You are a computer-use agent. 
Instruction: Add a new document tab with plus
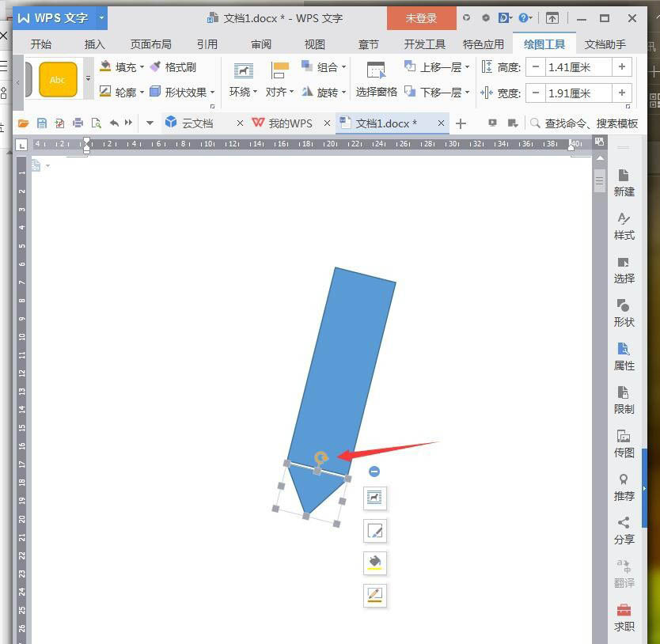(x=461, y=123)
